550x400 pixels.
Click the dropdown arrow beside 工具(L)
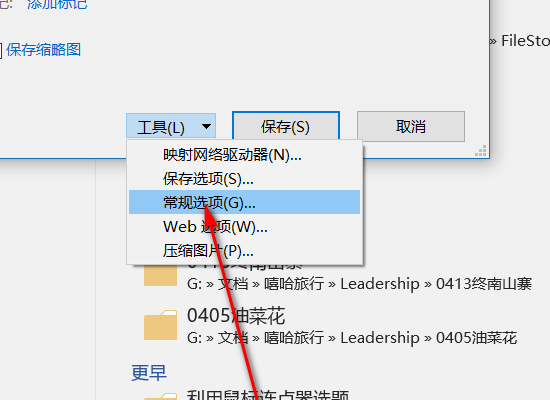click(x=207, y=126)
